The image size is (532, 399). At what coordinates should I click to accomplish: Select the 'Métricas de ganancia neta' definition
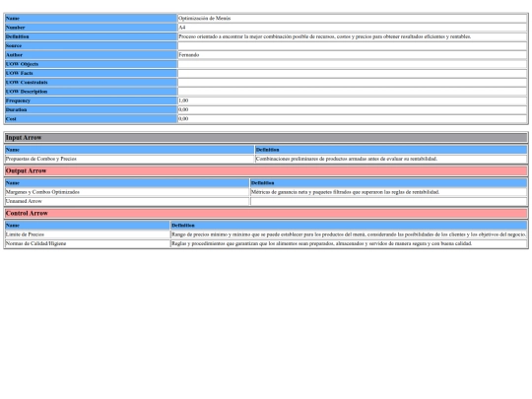[345, 192]
